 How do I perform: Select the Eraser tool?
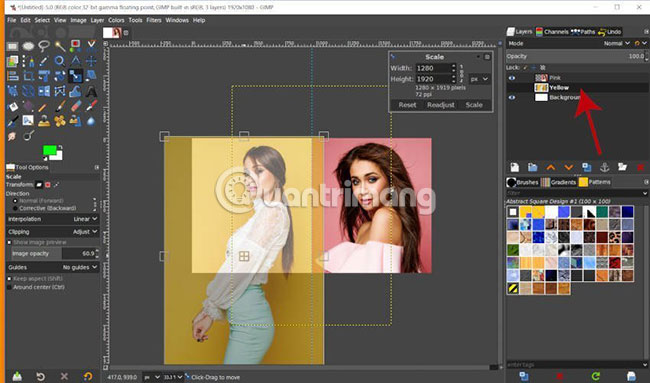click(x=75, y=107)
